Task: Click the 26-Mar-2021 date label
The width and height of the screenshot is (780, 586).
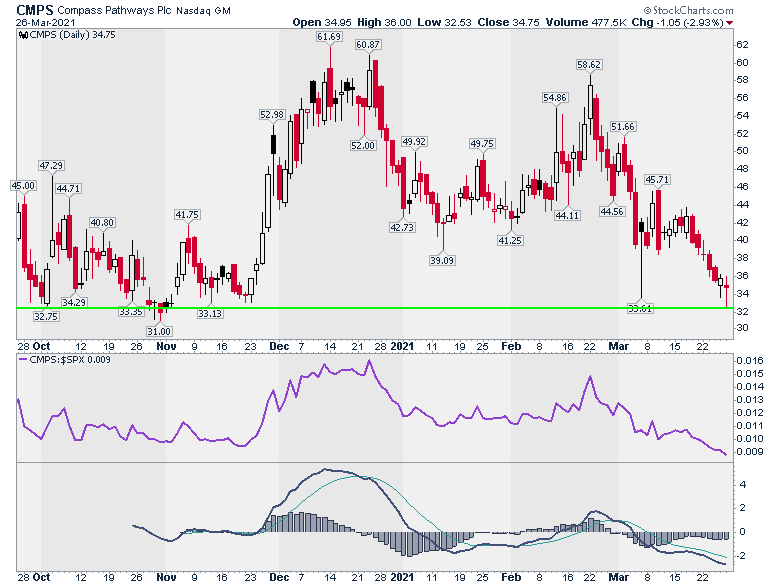Action: coord(45,22)
